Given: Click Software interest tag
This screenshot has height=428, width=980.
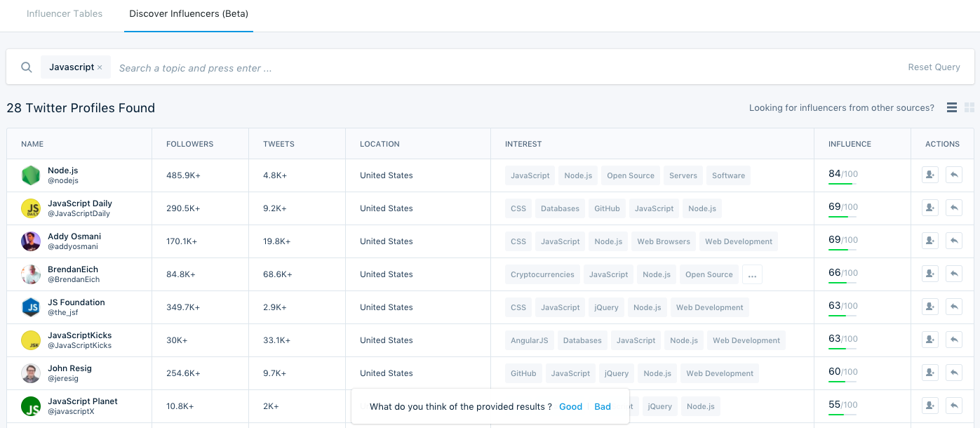Looking at the screenshot, I should click(728, 175).
